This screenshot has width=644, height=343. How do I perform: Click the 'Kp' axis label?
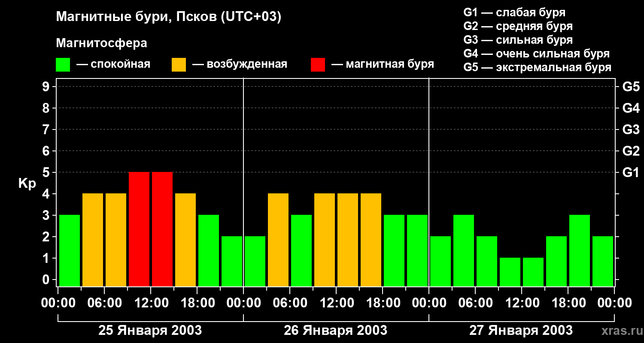pos(27,184)
